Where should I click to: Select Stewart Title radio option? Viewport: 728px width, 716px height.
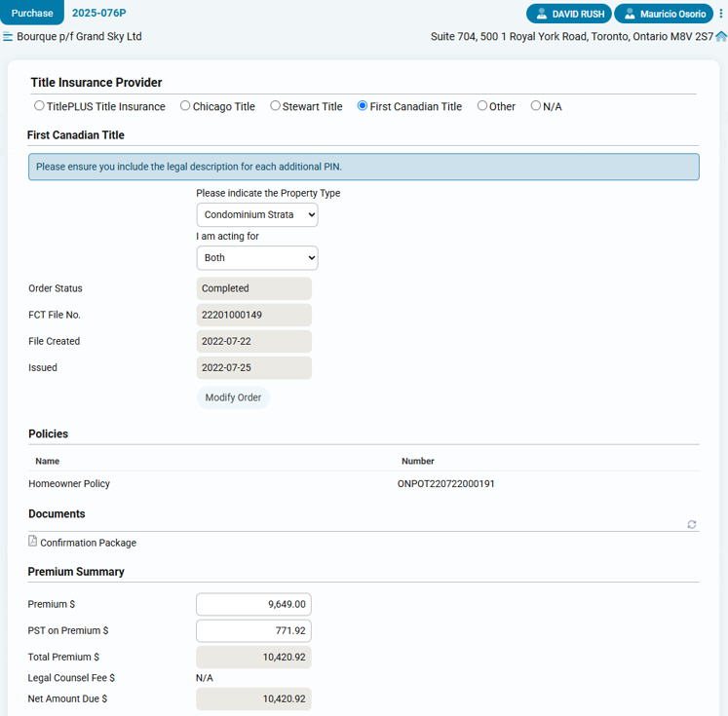coord(275,106)
